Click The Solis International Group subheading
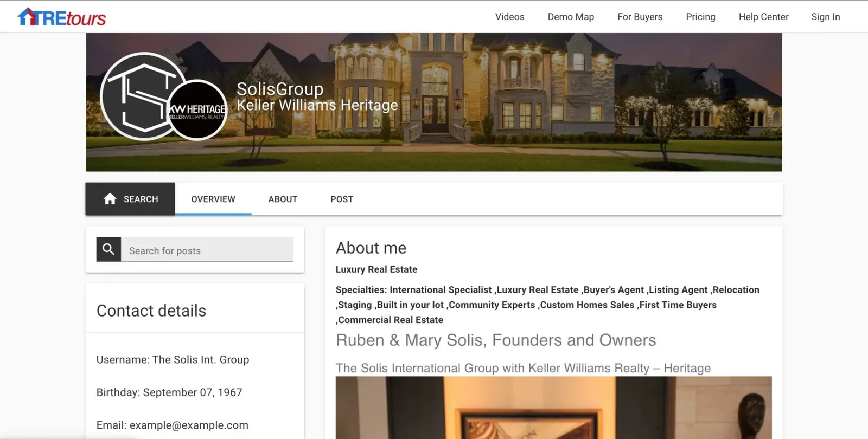 pyautogui.click(x=523, y=368)
